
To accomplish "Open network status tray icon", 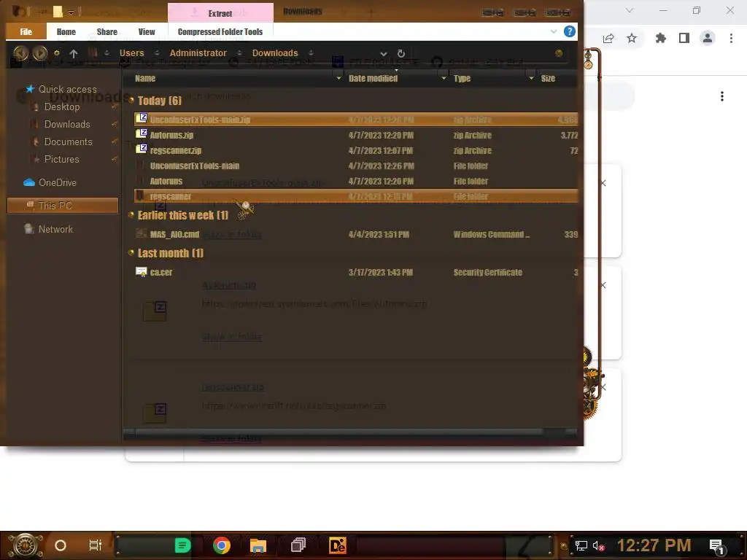I will coord(581,545).
